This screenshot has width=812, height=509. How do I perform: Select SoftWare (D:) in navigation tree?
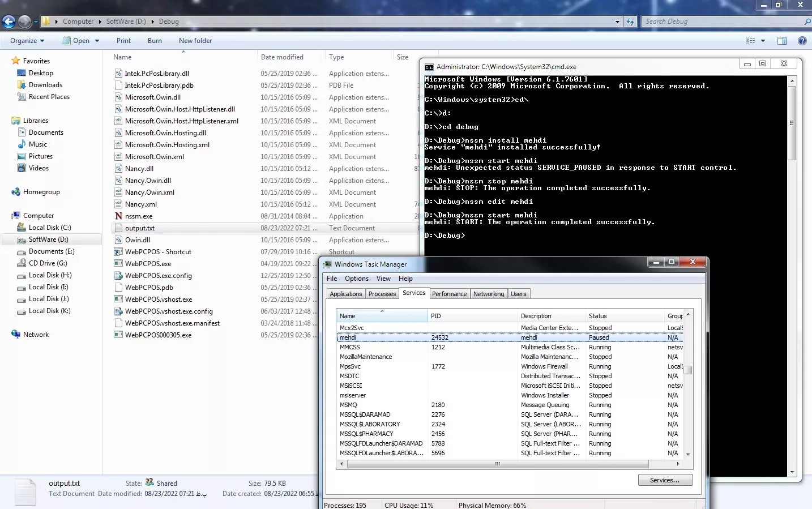[48, 239]
